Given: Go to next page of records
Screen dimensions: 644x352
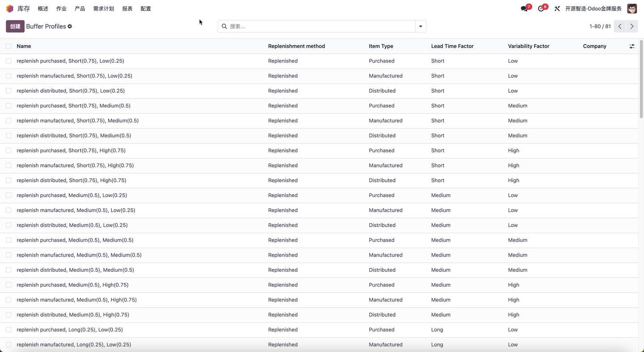Looking at the screenshot, I should (632, 26).
